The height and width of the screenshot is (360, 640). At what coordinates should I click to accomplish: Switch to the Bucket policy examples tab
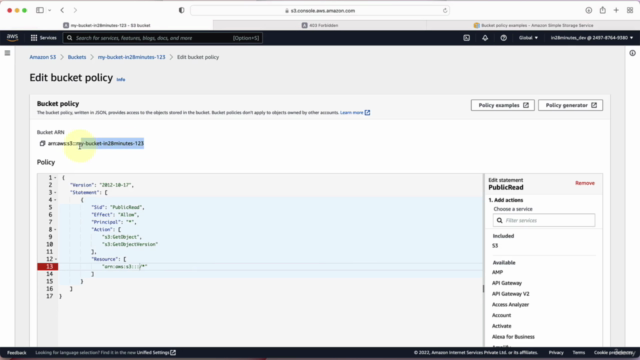tap(533, 25)
